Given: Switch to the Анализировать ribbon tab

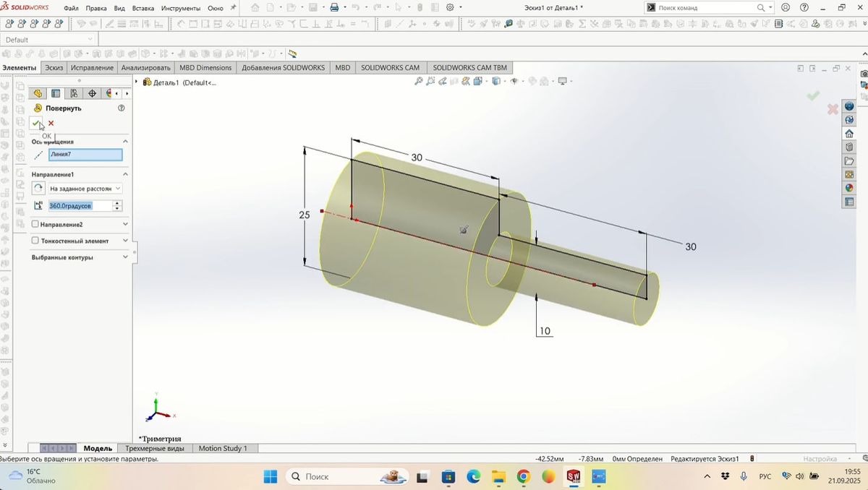Looking at the screenshot, I should [x=146, y=67].
